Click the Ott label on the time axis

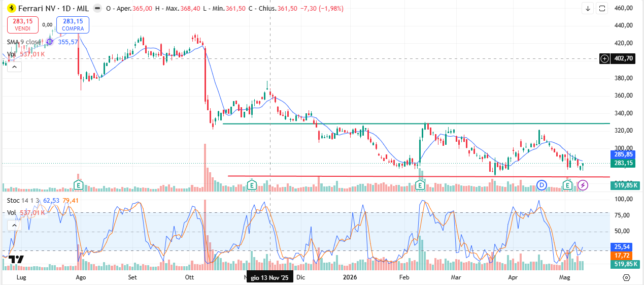[x=190, y=277]
